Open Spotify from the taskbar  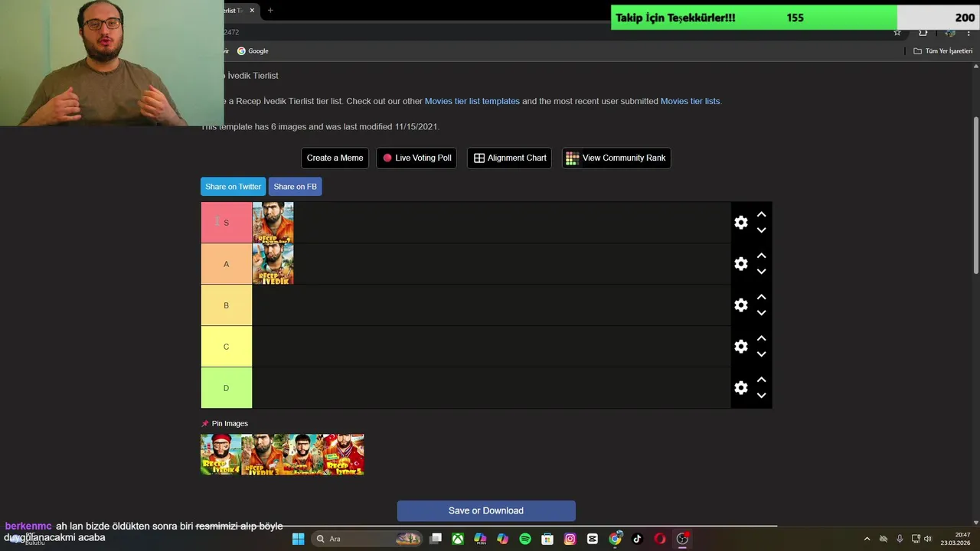click(x=525, y=539)
